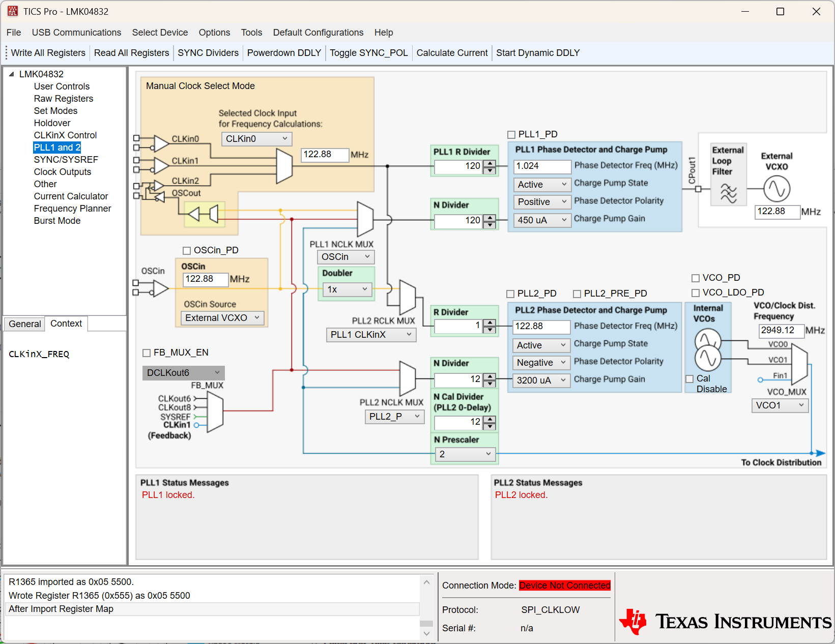
Task: Click Calculate Current button
Action: (452, 53)
